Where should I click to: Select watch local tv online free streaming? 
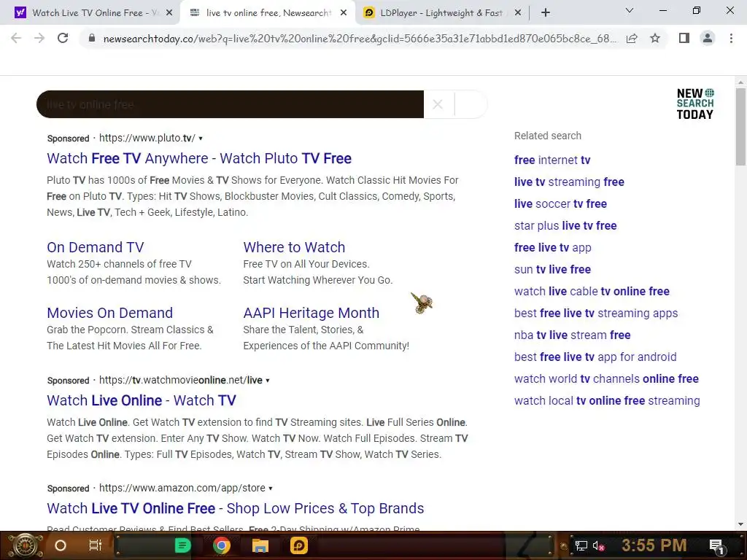607,401
